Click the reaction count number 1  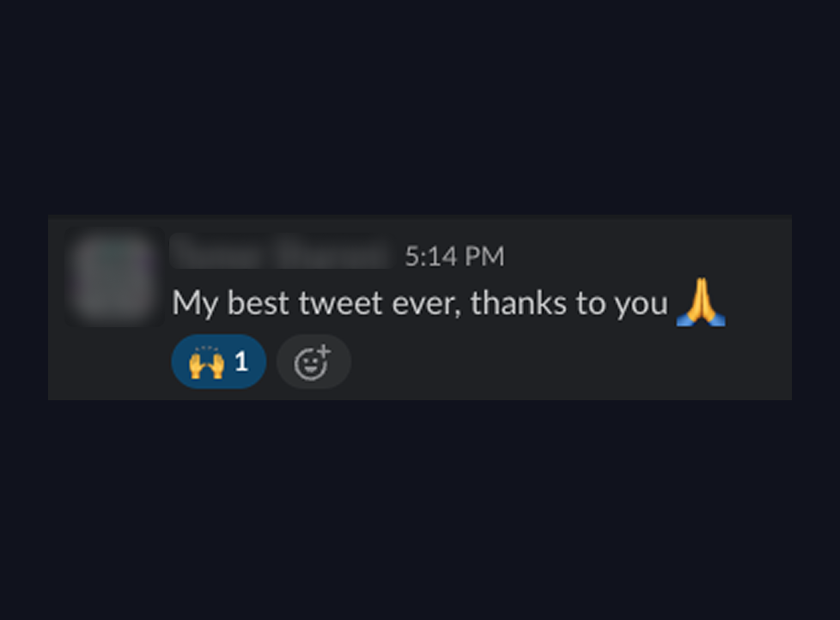click(241, 362)
